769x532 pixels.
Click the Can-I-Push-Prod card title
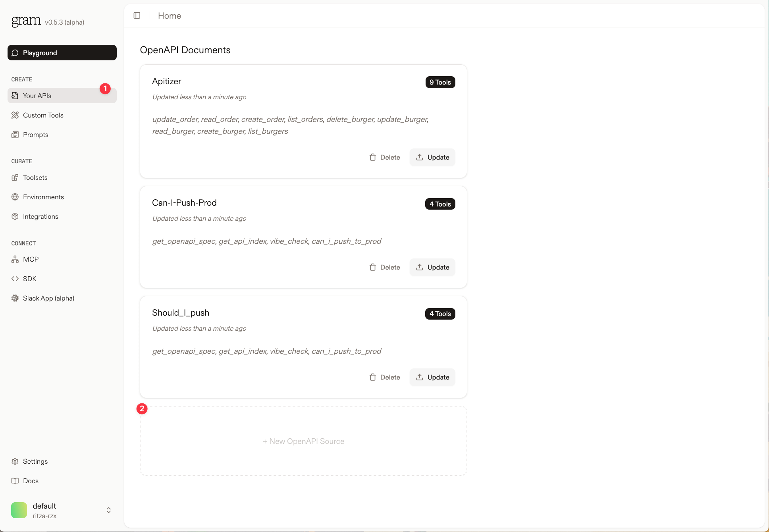(184, 203)
